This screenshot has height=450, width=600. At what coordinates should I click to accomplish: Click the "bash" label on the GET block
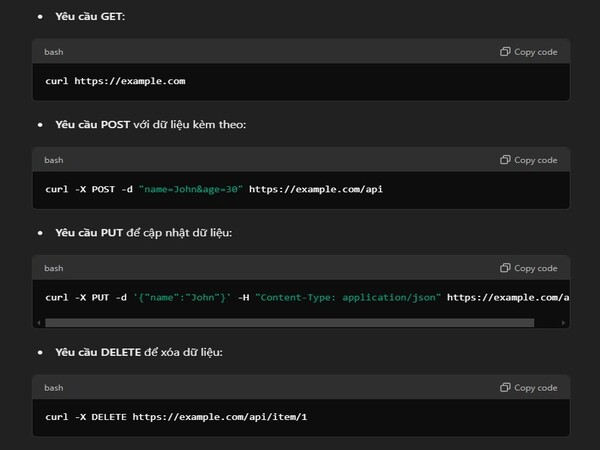click(53, 52)
